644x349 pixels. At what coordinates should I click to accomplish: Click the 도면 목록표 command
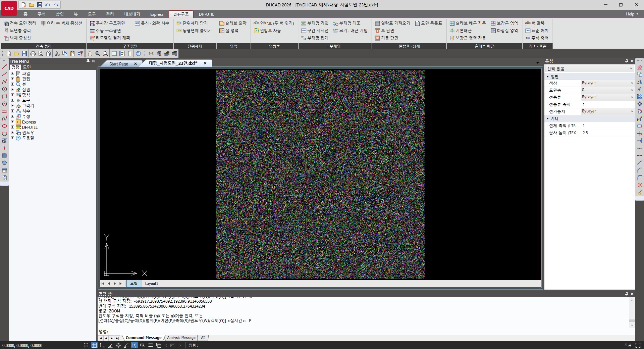click(x=429, y=23)
